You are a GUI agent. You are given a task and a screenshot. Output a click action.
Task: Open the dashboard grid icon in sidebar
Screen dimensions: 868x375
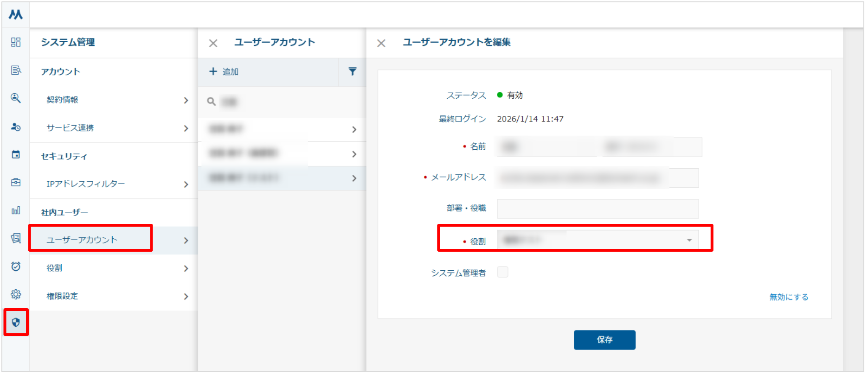16,42
